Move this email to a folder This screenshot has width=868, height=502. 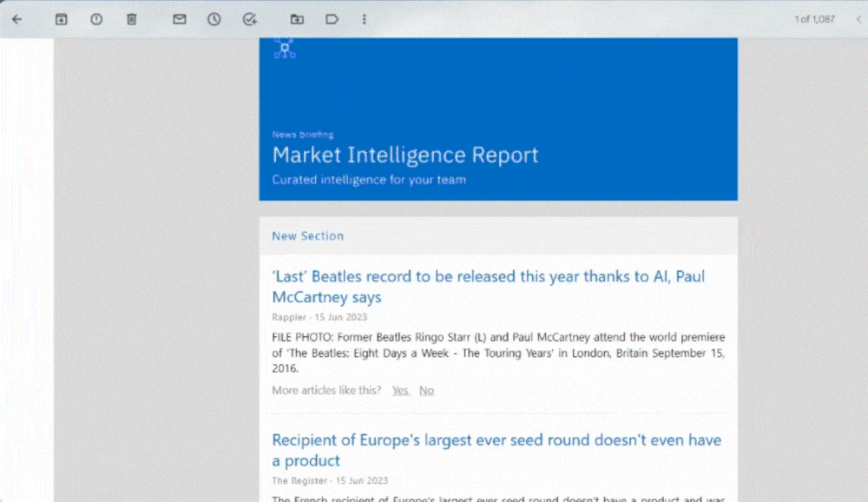297,19
